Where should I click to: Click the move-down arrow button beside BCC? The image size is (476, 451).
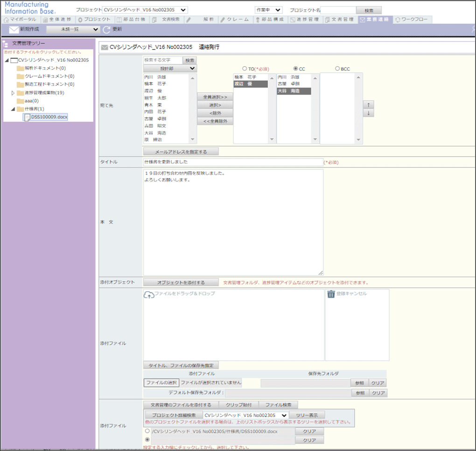(x=369, y=113)
